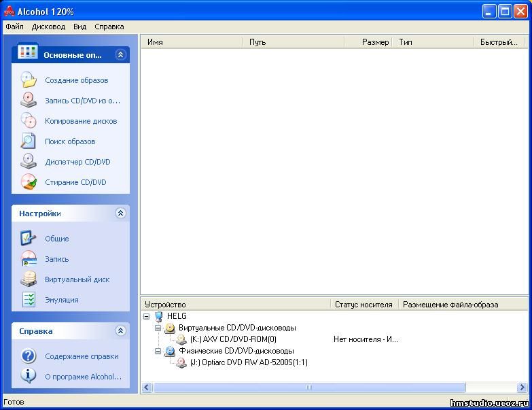Click the Готов status bar text
Viewport: 532px width, 410px height.
(14, 403)
